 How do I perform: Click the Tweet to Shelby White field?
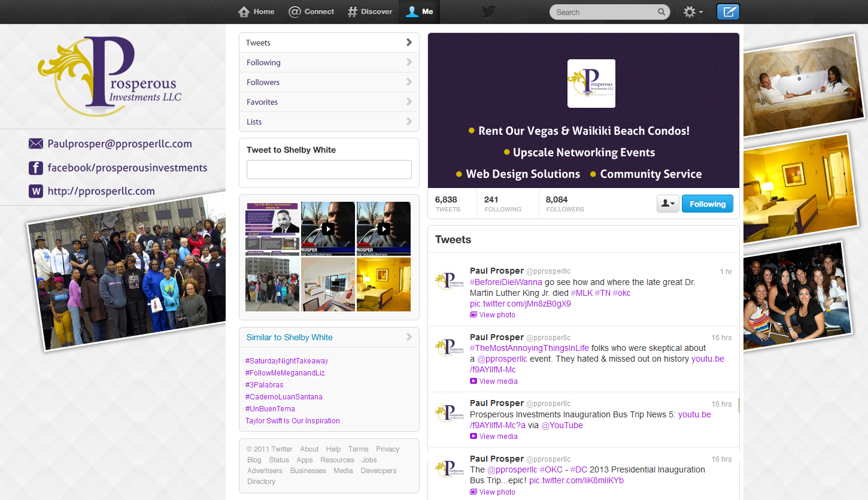[x=329, y=169]
